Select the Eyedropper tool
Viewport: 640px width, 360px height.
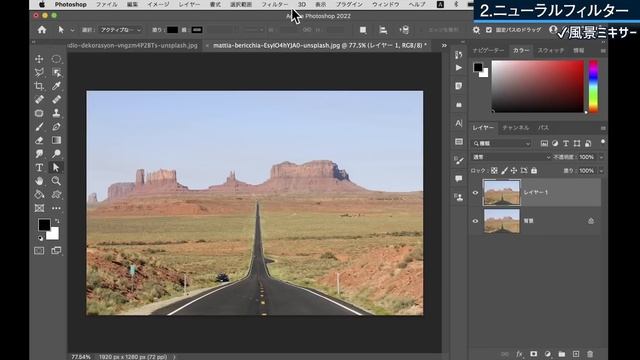56,86
